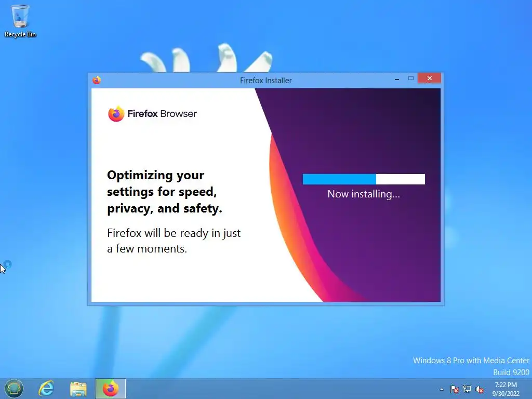Click 'Firefox will be ready' message text

pos(174,241)
